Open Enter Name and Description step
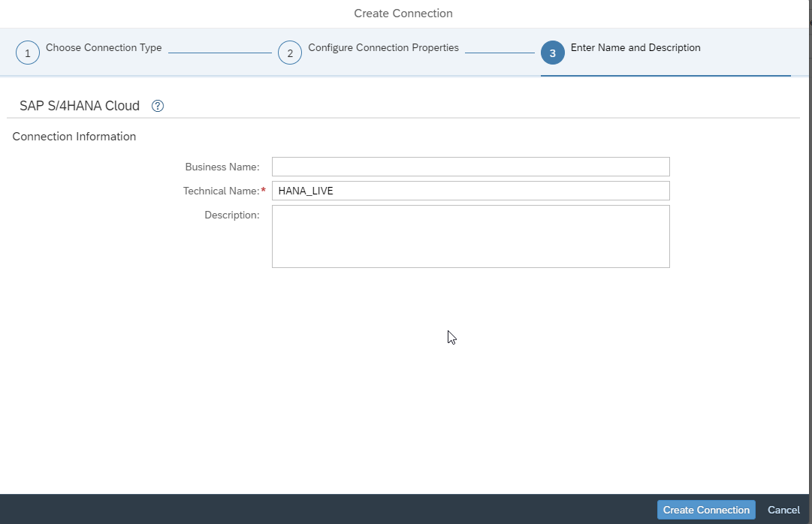Viewport: 812px width, 524px height. click(635, 47)
